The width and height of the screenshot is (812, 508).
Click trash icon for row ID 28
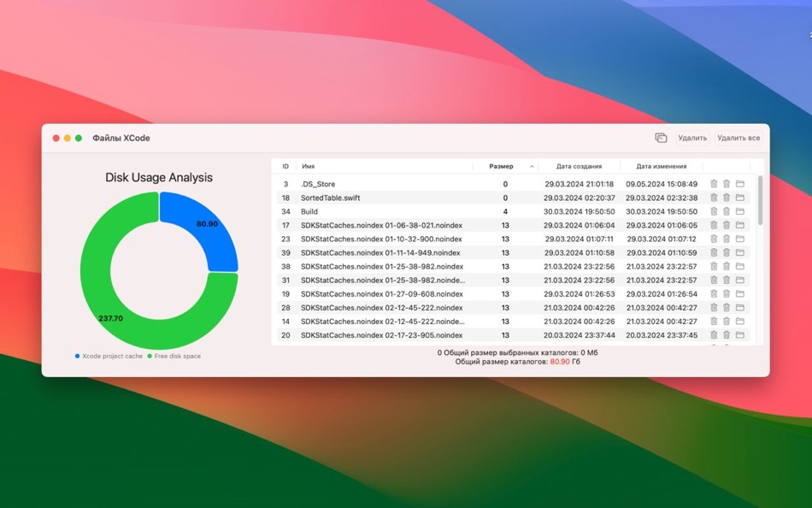(727, 307)
